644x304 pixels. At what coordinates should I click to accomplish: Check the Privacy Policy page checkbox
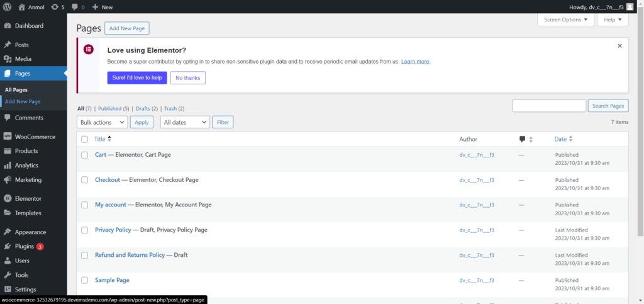[85, 230]
